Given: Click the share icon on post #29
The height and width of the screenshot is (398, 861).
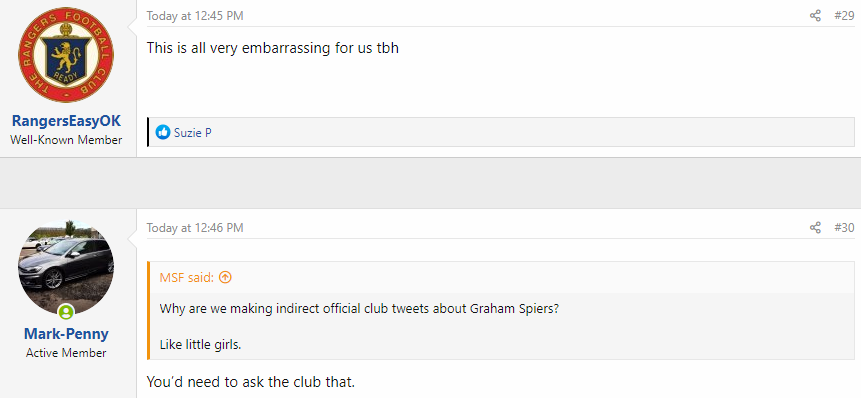Looking at the screenshot, I should point(815,16).
